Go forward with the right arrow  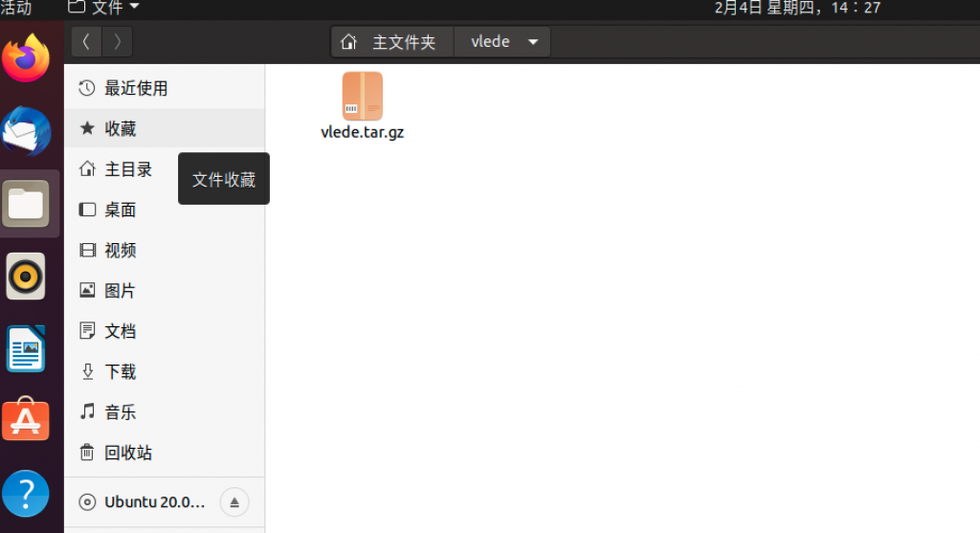(117, 42)
